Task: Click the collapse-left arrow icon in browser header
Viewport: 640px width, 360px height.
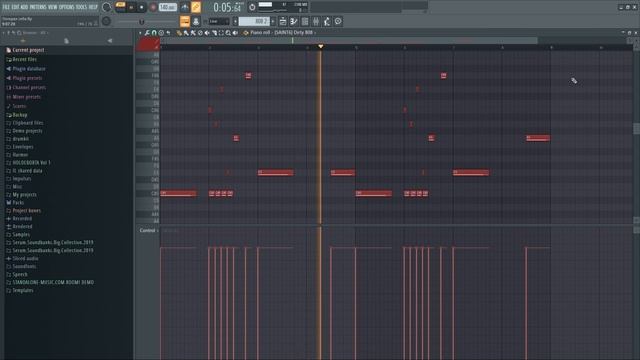Action: tap(109, 41)
